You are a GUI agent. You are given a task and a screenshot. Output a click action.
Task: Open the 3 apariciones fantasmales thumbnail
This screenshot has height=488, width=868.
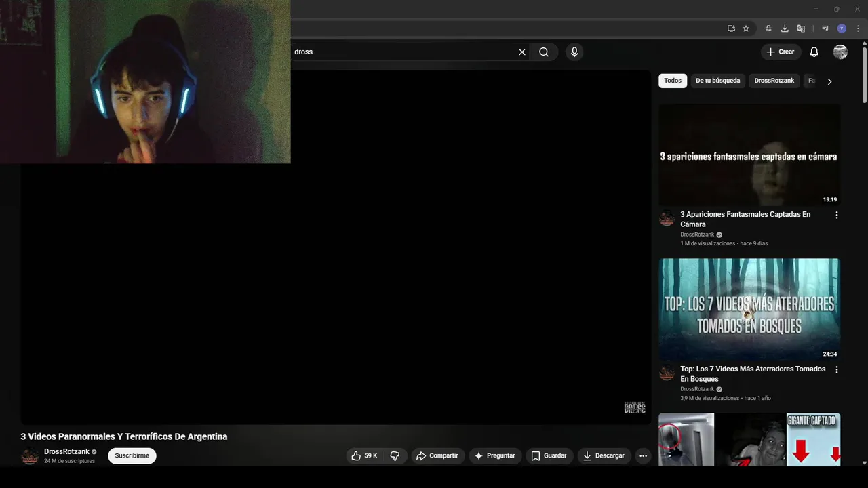[749, 155]
